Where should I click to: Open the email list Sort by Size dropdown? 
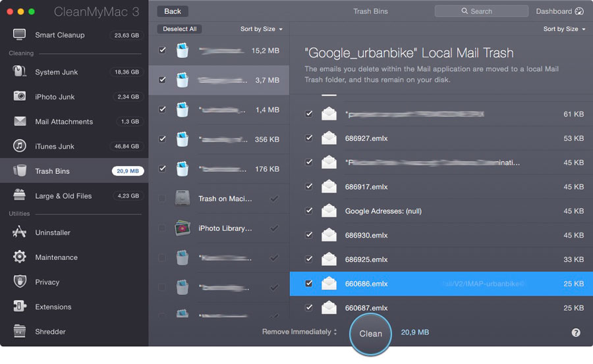[x=564, y=29]
